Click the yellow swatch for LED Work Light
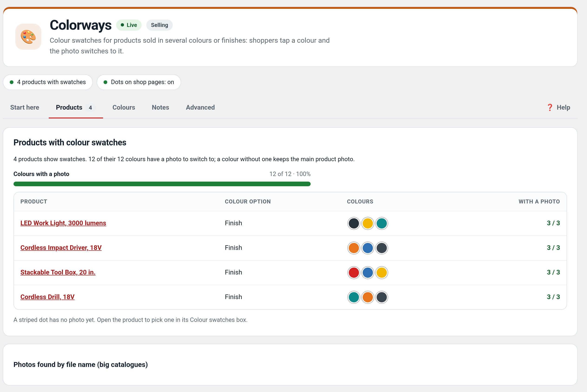Image resolution: width=587 pixels, height=392 pixels. click(x=368, y=223)
